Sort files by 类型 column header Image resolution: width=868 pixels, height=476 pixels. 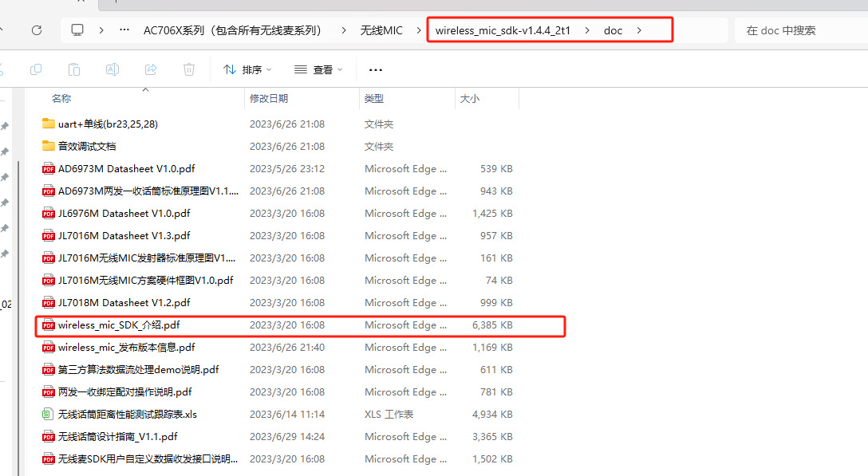pos(374,99)
